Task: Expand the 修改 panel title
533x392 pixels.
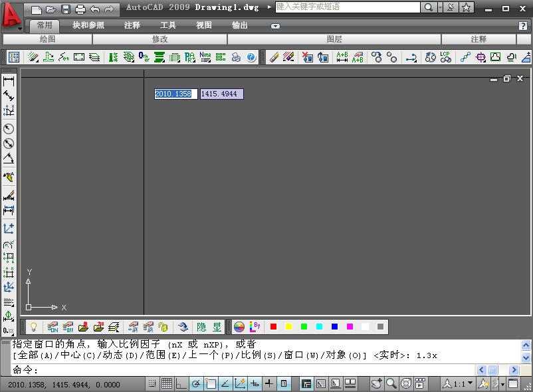Action: 160,39
